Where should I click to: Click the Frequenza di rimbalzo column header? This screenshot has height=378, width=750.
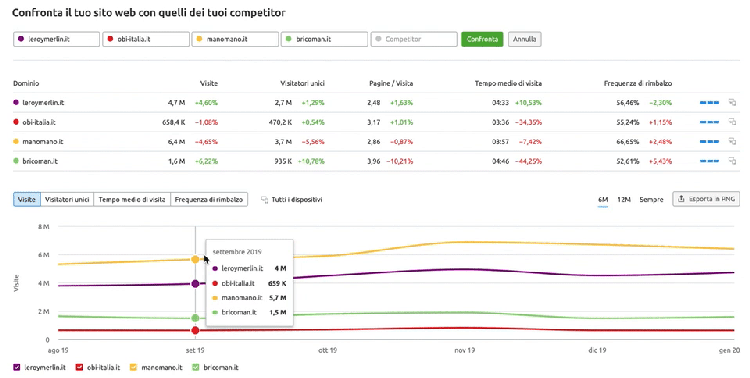pyautogui.click(x=638, y=83)
